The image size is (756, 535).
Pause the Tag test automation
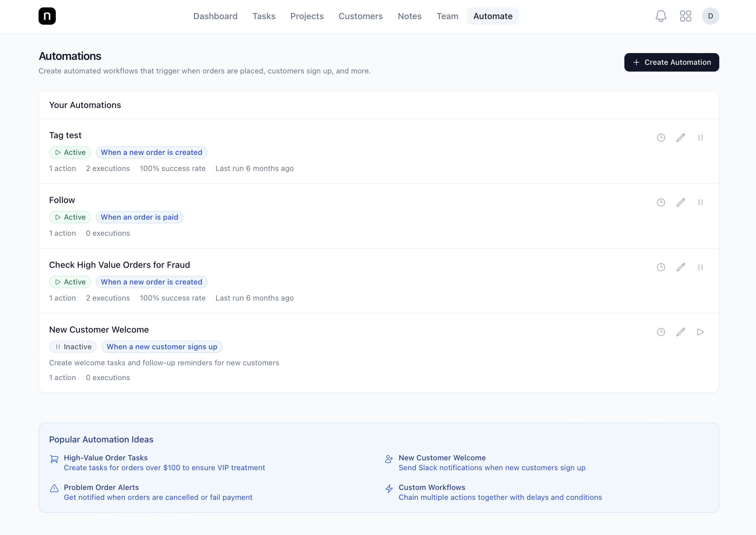(x=701, y=137)
